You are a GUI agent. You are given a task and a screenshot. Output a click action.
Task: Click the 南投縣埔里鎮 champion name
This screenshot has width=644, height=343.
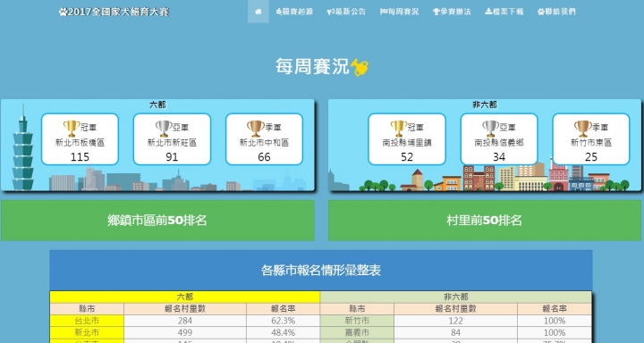[x=407, y=143]
